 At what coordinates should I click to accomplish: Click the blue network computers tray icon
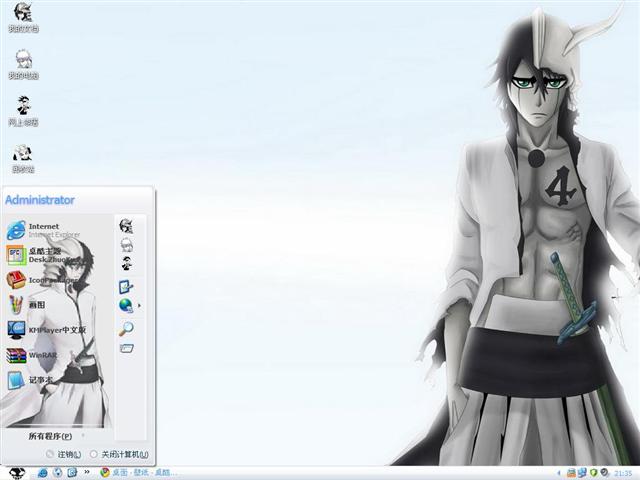click(582, 473)
